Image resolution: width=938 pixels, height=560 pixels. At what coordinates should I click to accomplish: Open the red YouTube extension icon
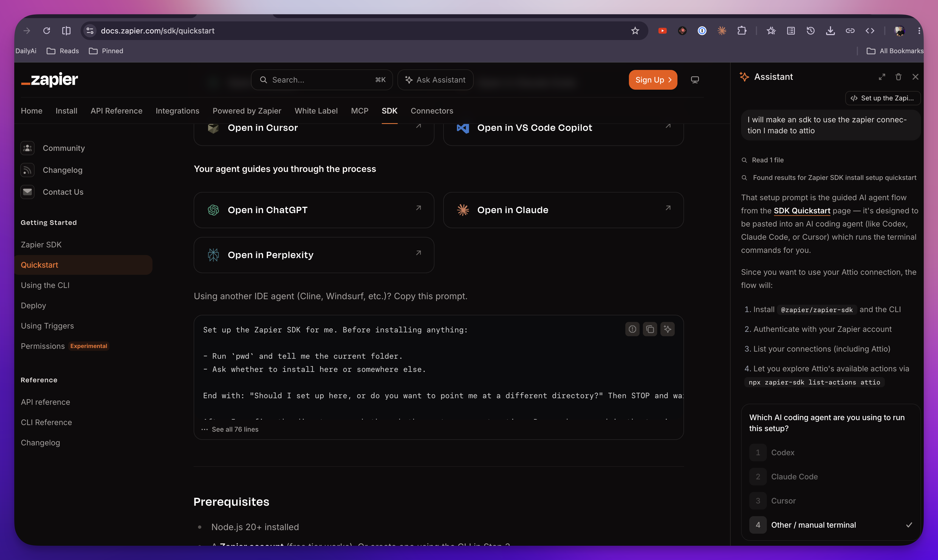tap(662, 30)
